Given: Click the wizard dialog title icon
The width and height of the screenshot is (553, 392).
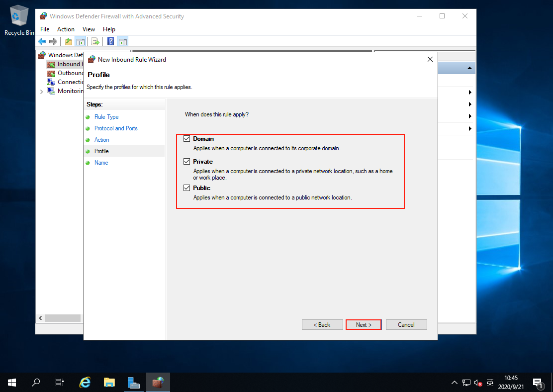Looking at the screenshot, I should point(92,59).
